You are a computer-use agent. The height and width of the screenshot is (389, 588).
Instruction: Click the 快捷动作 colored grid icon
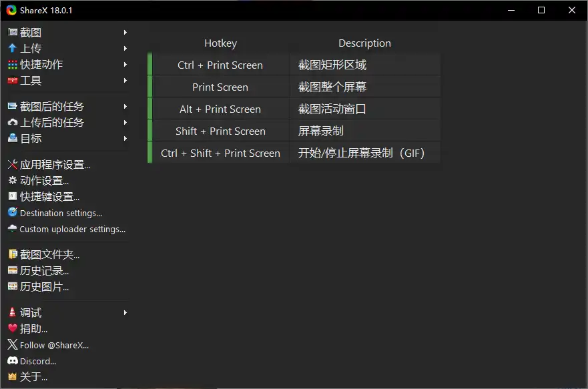13,65
